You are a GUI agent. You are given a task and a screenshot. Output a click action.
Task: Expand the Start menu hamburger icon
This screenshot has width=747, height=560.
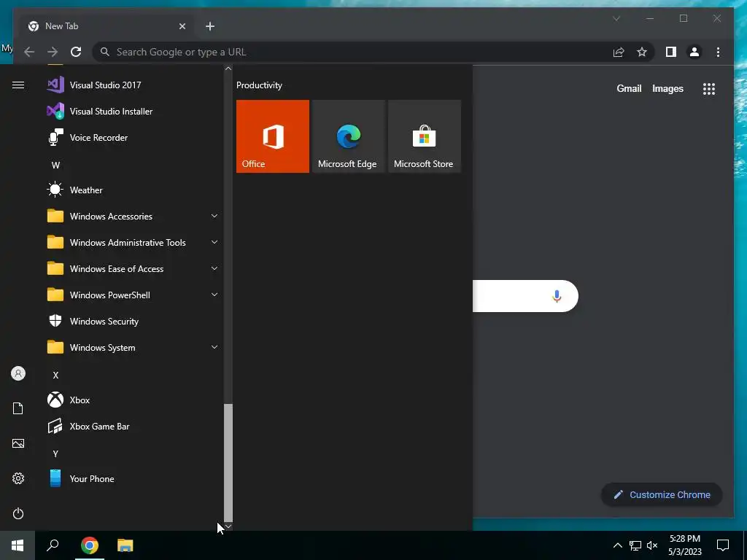(18, 85)
